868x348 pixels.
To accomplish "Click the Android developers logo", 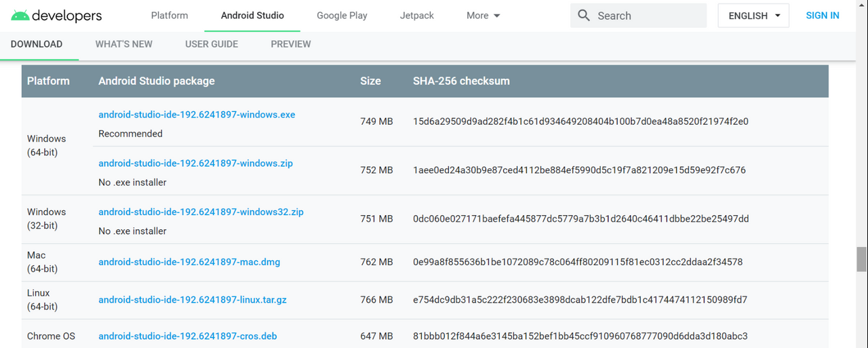I will [56, 16].
